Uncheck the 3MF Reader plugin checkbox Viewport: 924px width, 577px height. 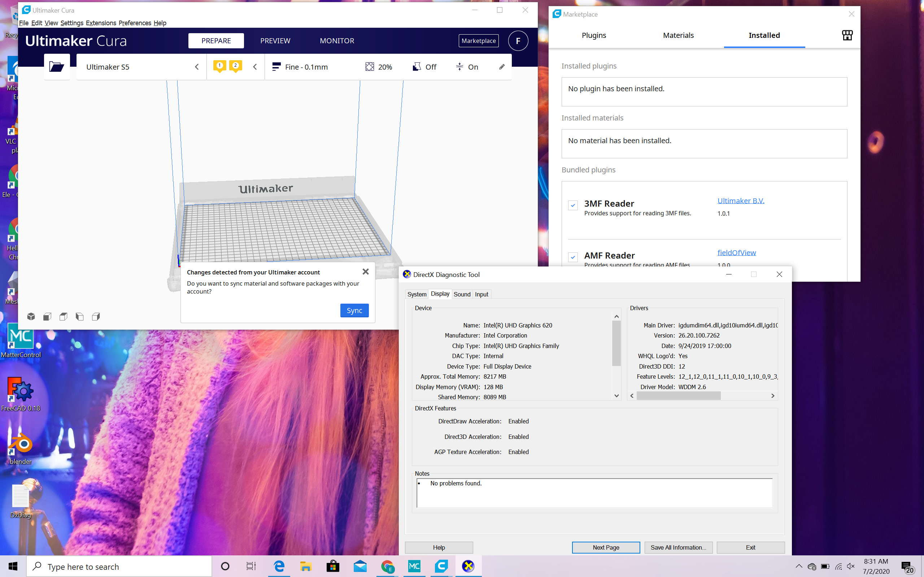pyautogui.click(x=573, y=205)
